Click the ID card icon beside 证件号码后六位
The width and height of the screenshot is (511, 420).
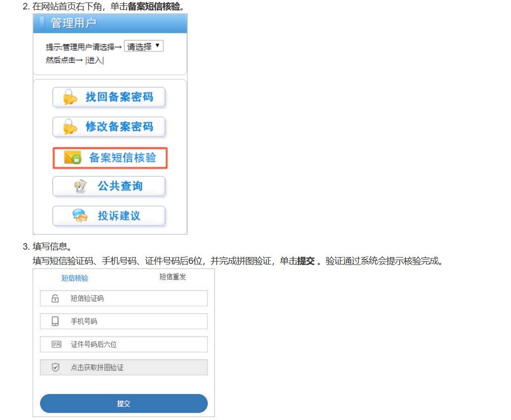(x=56, y=344)
